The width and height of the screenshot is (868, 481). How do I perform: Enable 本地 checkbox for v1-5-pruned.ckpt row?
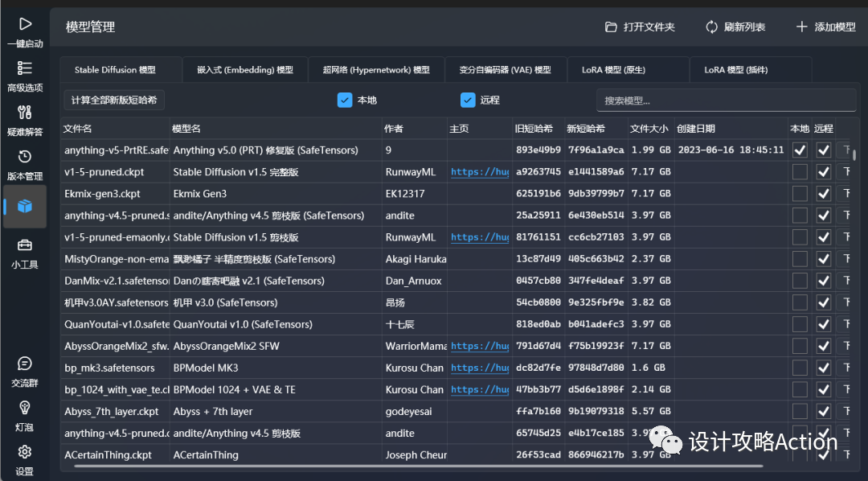tap(799, 171)
